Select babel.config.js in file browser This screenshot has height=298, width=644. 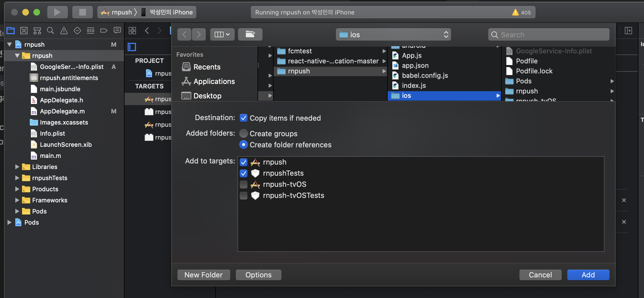point(444,76)
